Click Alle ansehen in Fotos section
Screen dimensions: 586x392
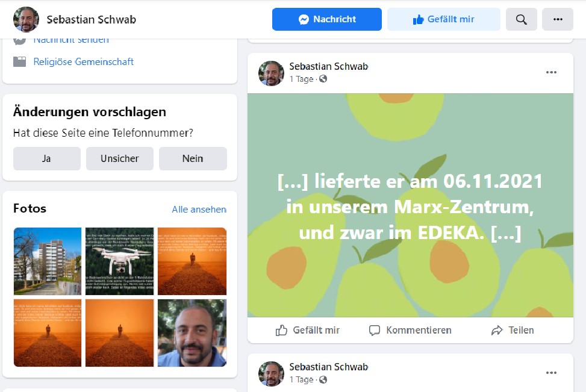(199, 210)
